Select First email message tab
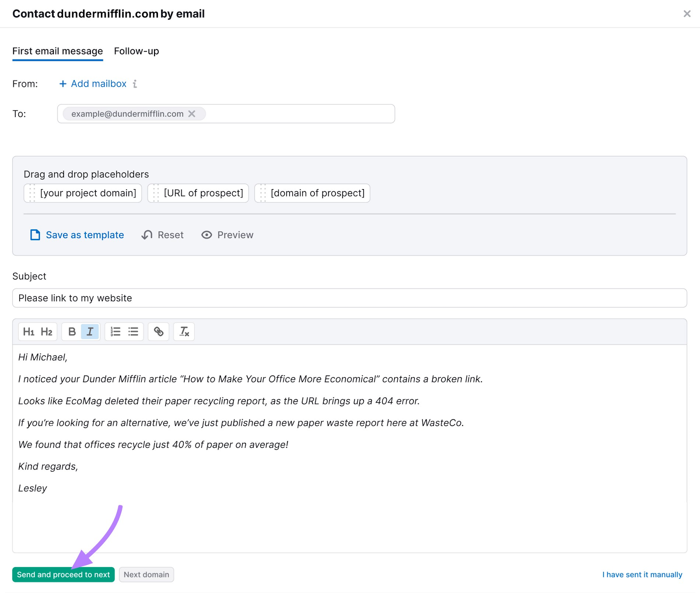This screenshot has height=593, width=700. point(57,51)
